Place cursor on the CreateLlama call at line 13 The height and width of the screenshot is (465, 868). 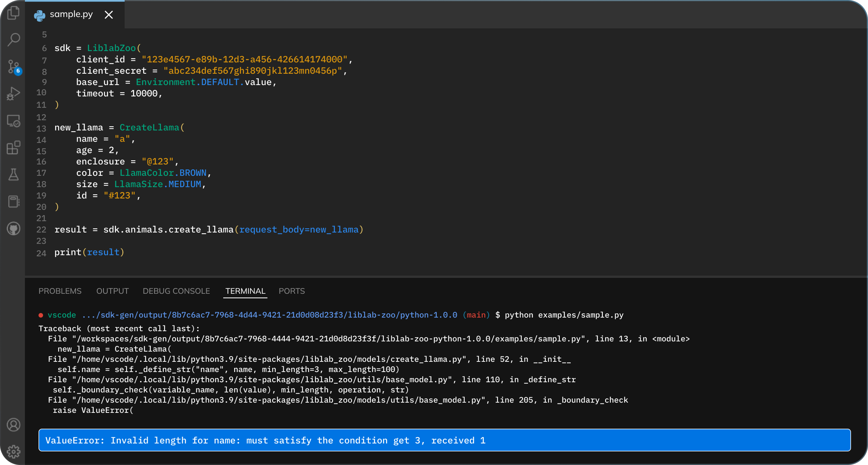[x=149, y=127]
